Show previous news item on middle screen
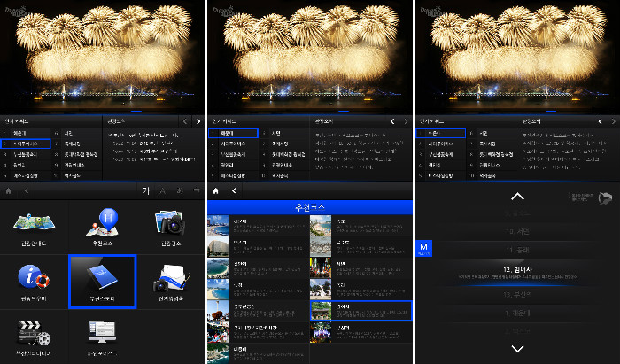The width and height of the screenshot is (620, 364). pos(392,121)
